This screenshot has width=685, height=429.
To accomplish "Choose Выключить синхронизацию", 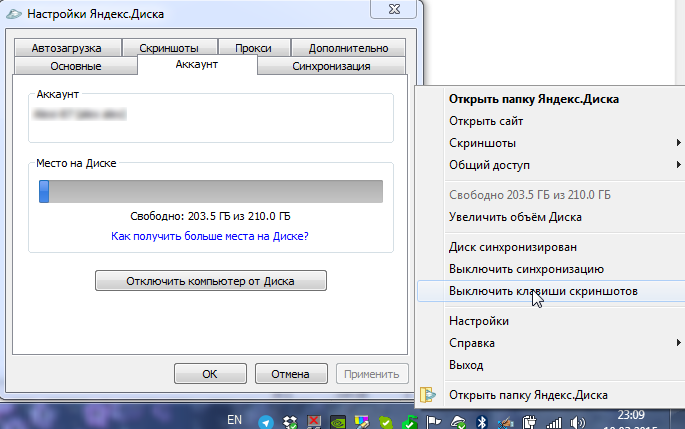I will [551, 269].
